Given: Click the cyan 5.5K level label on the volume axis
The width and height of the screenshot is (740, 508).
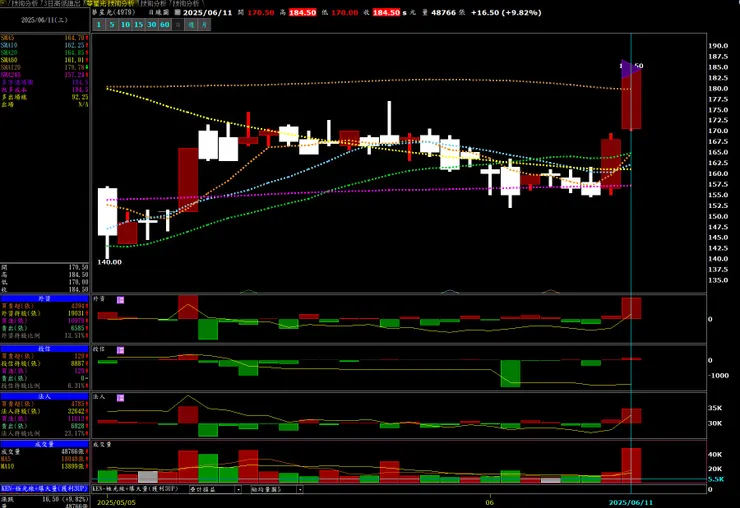Looking at the screenshot, I should (715, 479).
